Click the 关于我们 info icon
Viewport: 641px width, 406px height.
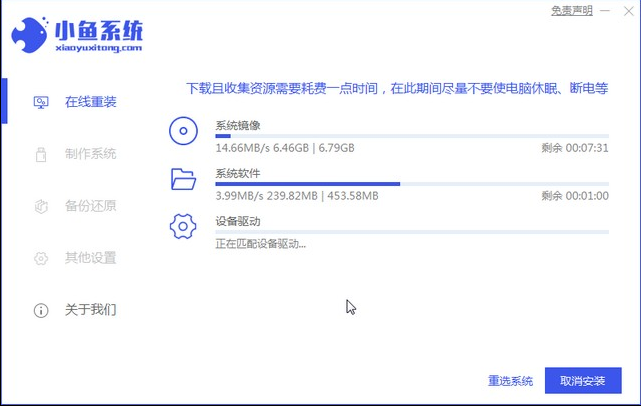41,310
